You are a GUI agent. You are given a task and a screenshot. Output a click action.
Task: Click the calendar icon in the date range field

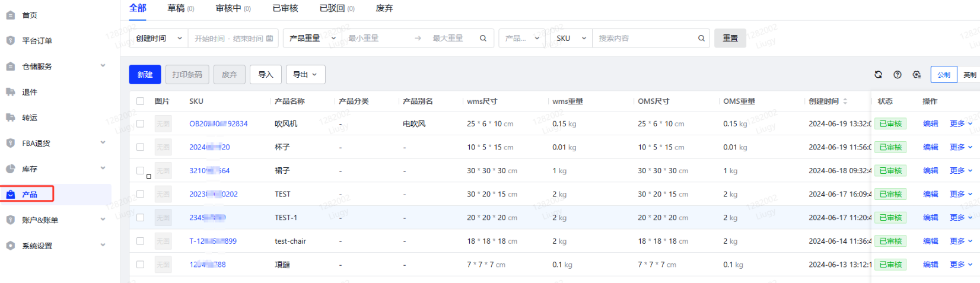click(270, 39)
